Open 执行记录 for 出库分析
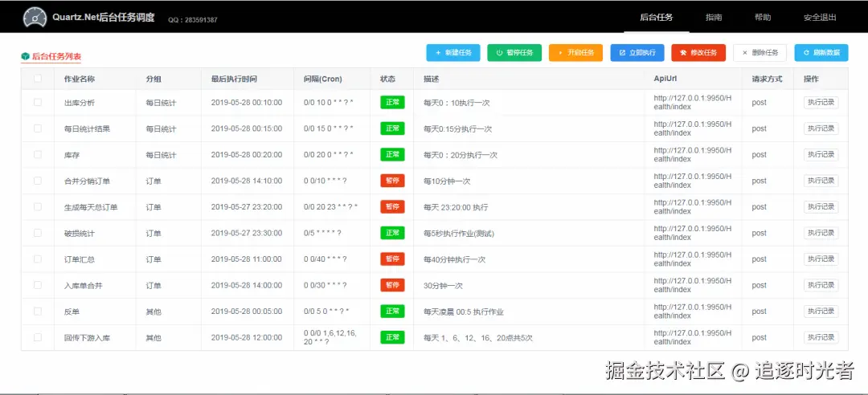Viewport: 868px width, 395px height. pyautogui.click(x=821, y=102)
